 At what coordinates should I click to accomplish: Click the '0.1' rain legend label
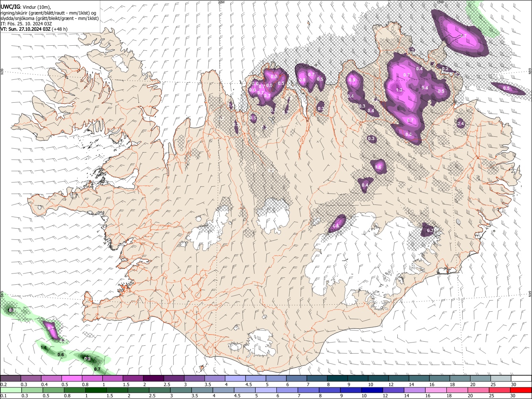3,396
